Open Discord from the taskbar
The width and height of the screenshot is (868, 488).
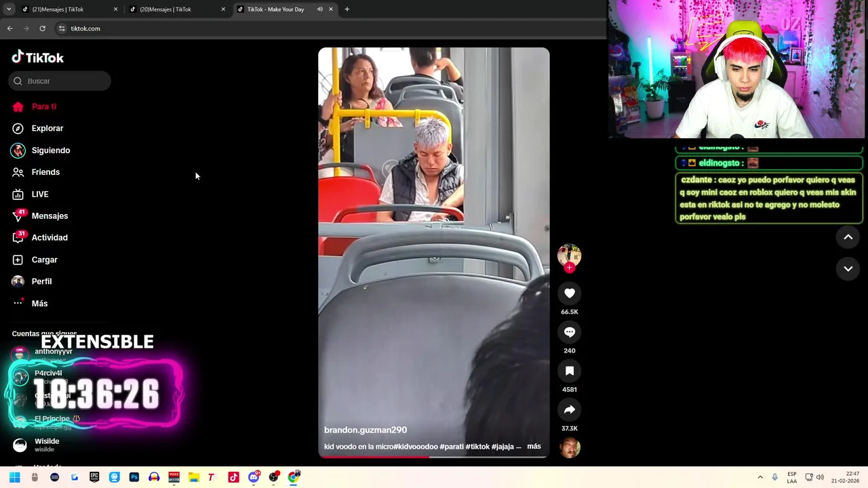click(x=254, y=477)
